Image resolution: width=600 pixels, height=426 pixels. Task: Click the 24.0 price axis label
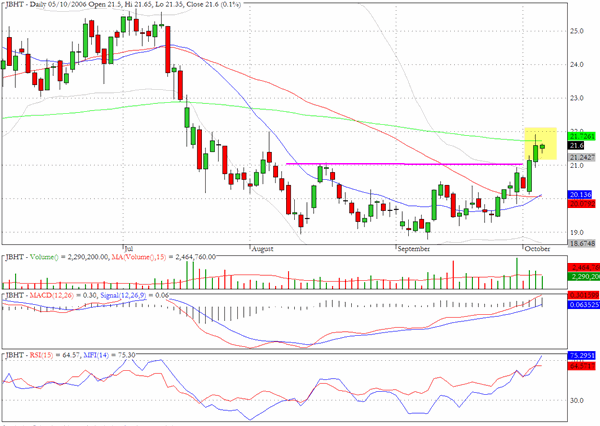tap(577, 65)
